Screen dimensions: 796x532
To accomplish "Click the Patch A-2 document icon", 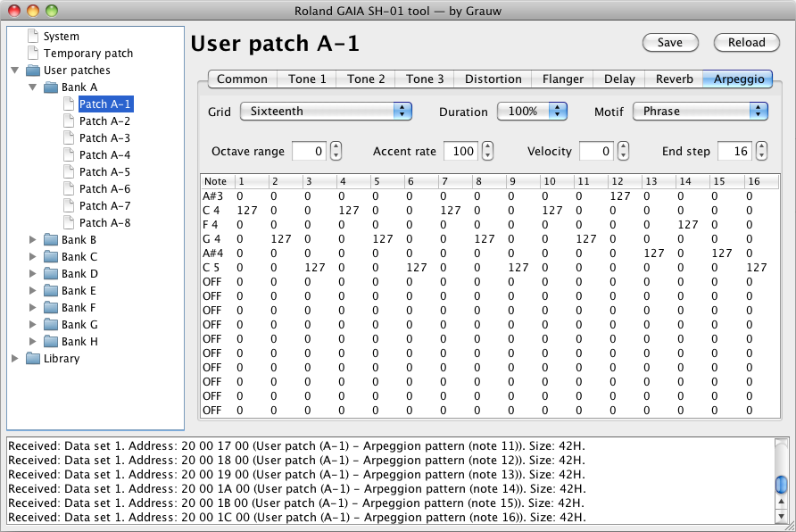I will point(69,121).
